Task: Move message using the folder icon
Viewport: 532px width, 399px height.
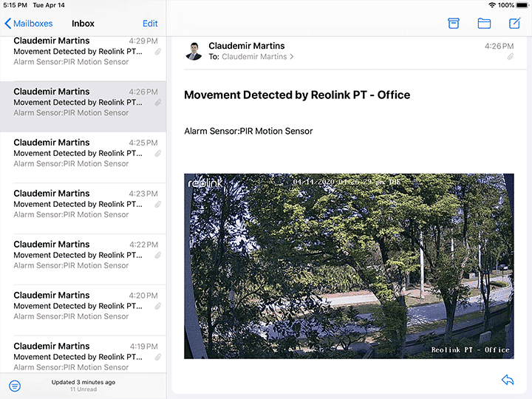Action: point(484,24)
